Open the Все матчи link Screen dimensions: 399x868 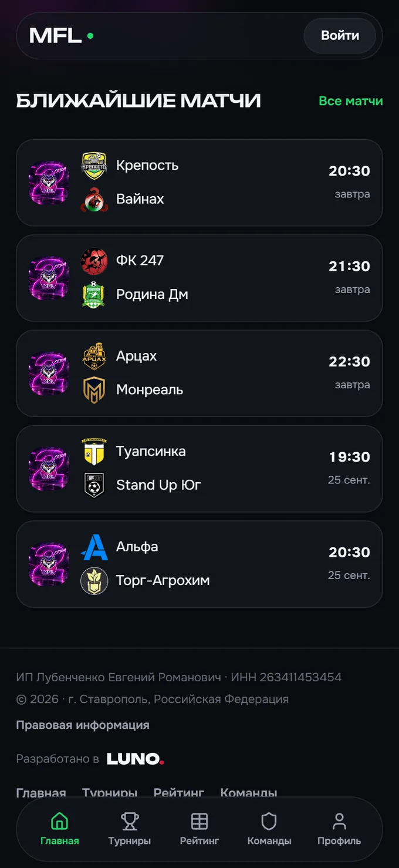(x=350, y=101)
